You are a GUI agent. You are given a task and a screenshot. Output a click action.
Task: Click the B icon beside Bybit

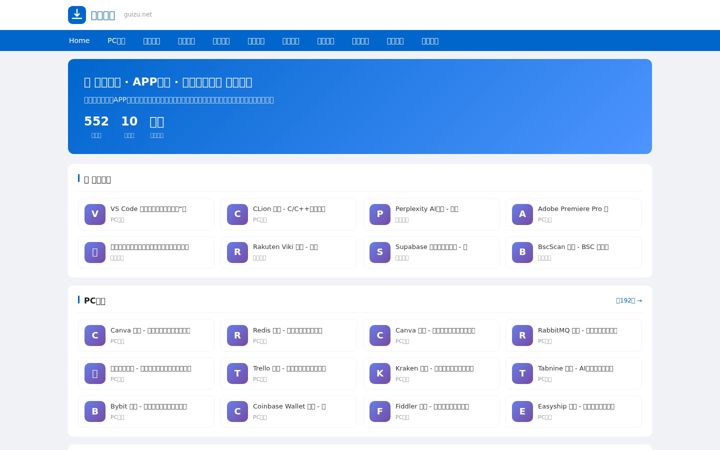point(95,411)
